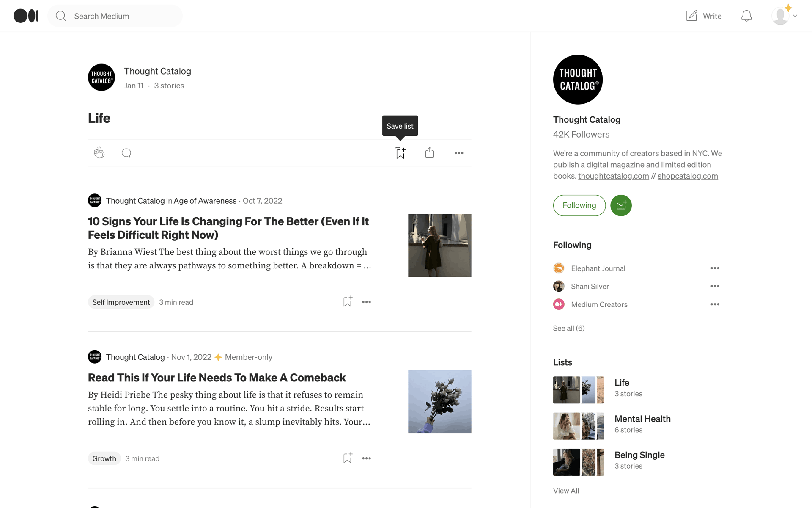Open Elephant Journal profile
Viewport: 812px width, 508px height.
click(x=598, y=268)
